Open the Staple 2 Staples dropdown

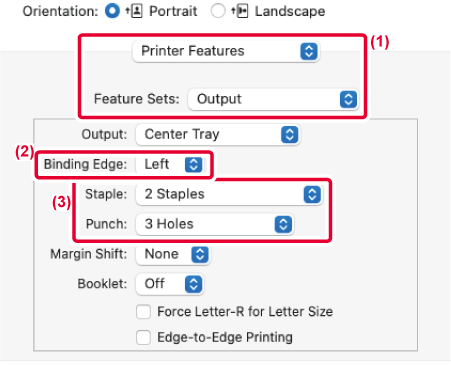point(229,194)
